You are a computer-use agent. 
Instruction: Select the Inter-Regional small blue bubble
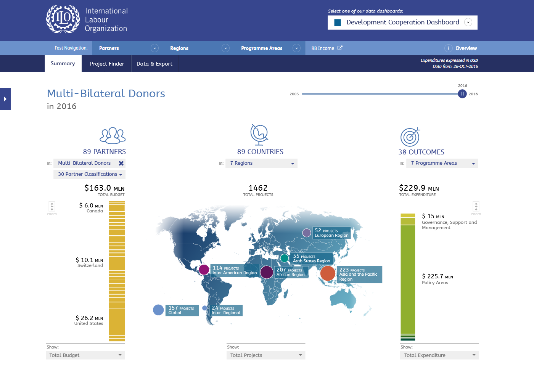(205, 308)
